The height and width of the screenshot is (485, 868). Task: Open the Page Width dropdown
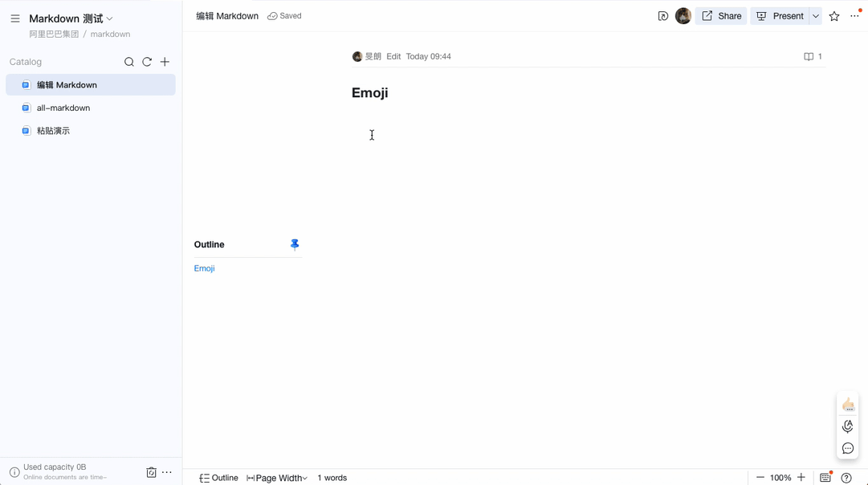[277, 478]
